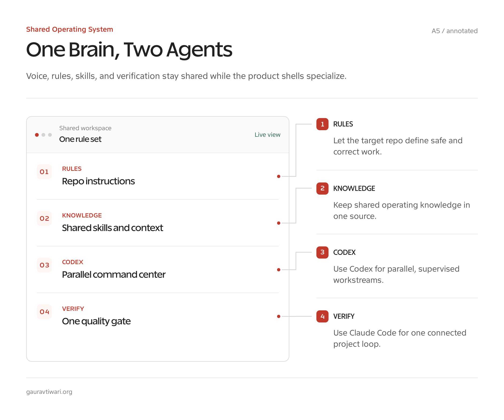The width and height of the screenshot is (504, 420).
Task: Click the One Brain, Two Agents title
Action: coord(129,50)
